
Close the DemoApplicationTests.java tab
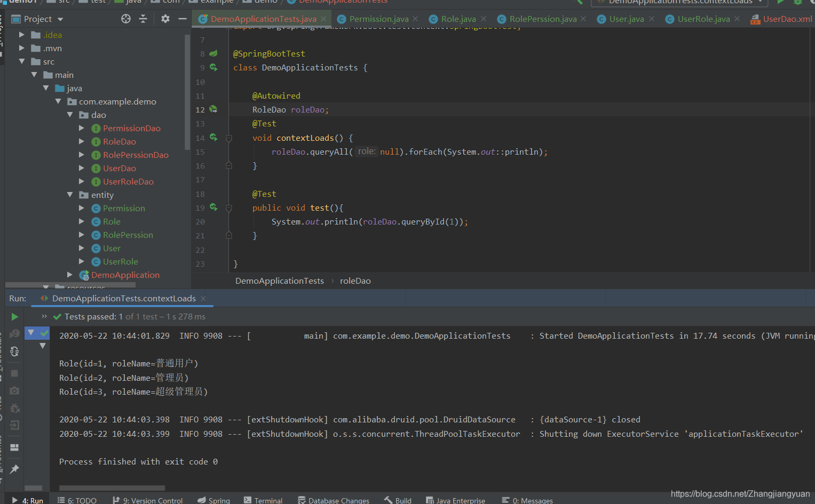[323, 19]
